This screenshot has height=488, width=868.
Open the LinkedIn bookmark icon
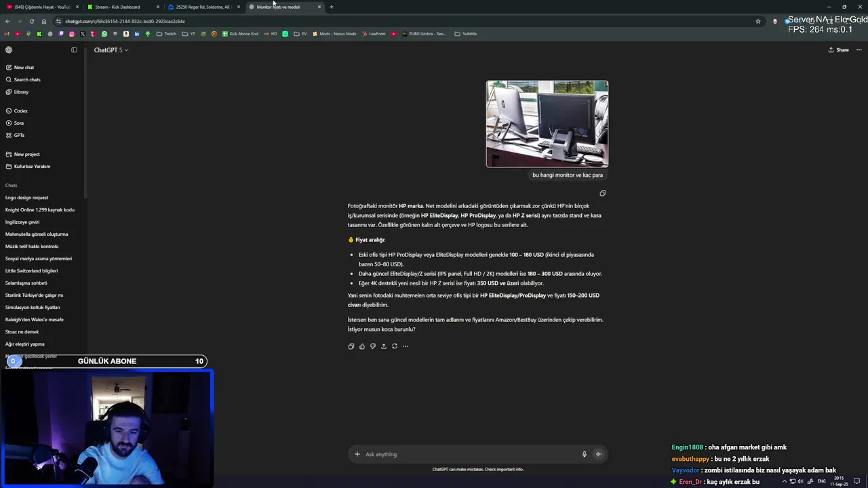pyautogui.click(x=137, y=33)
